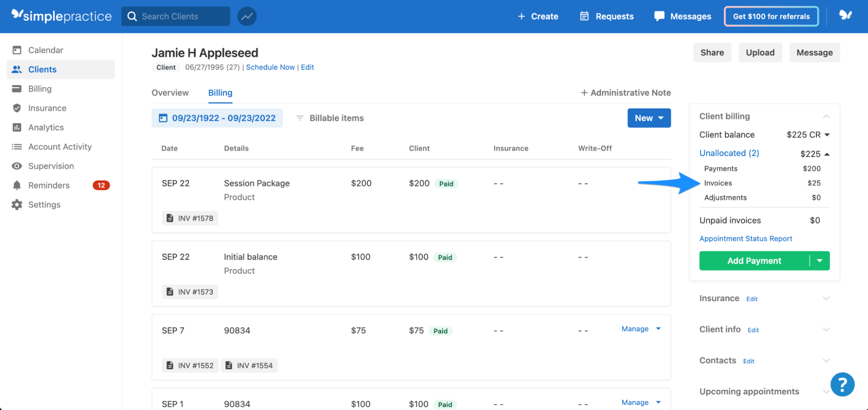Open the New dropdown button
Screen dimensions: 868x410
649,118
